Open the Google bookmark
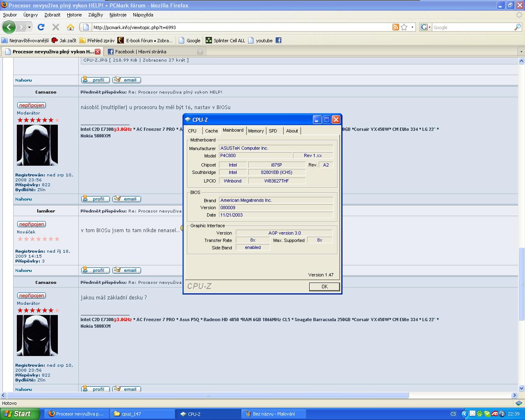525x420 pixels. [x=189, y=40]
